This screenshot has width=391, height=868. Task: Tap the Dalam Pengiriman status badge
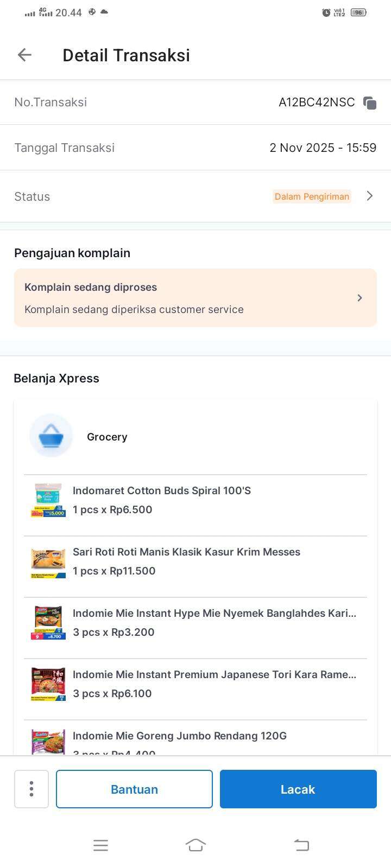click(x=312, y=196)
